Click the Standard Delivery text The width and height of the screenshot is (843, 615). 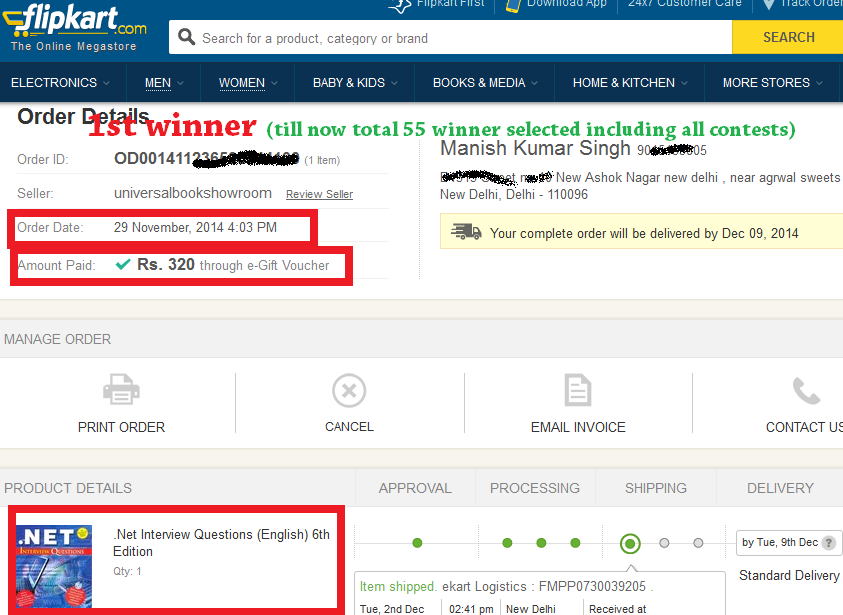(x=789, y=576)
